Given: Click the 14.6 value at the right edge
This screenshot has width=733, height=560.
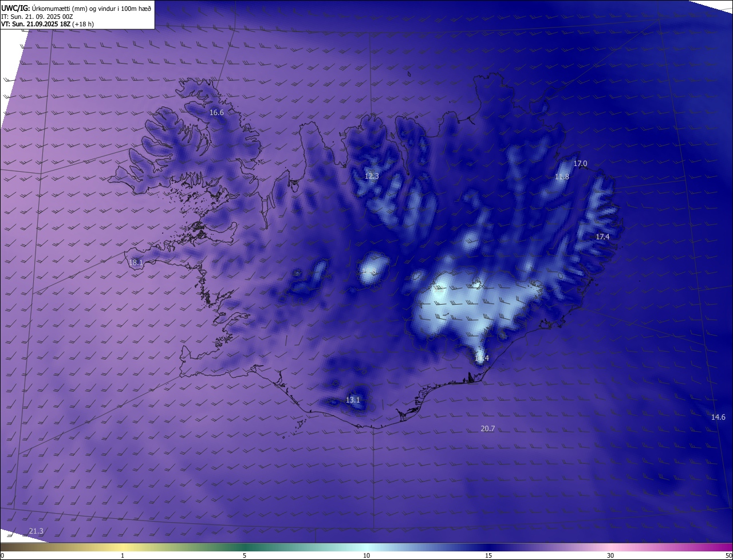Looking at the screenshot, I should point(718,417).
